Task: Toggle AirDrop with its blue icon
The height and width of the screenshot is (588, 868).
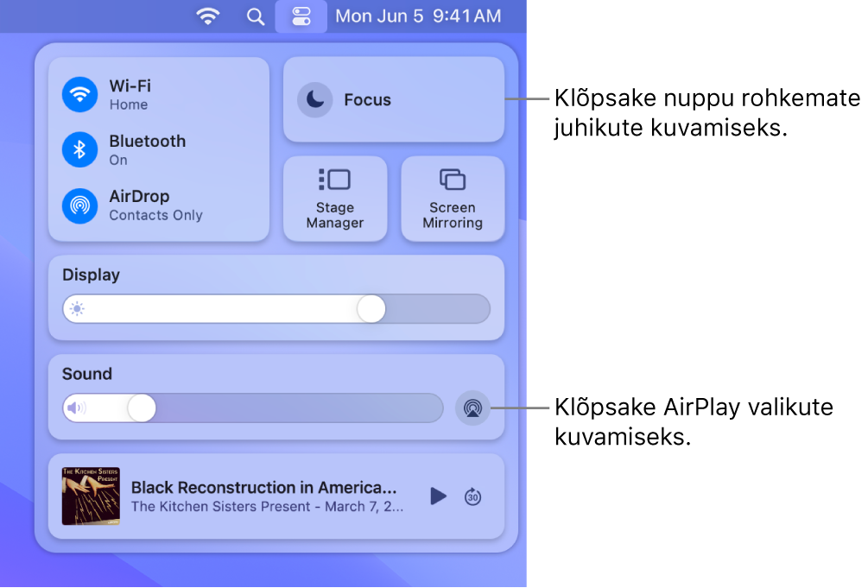Action: (x=79, y=205)
